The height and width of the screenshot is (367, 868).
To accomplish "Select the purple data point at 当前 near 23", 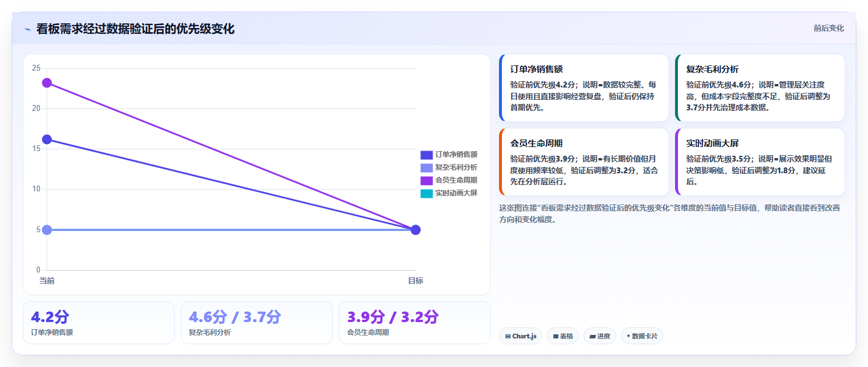I will 47,83.
